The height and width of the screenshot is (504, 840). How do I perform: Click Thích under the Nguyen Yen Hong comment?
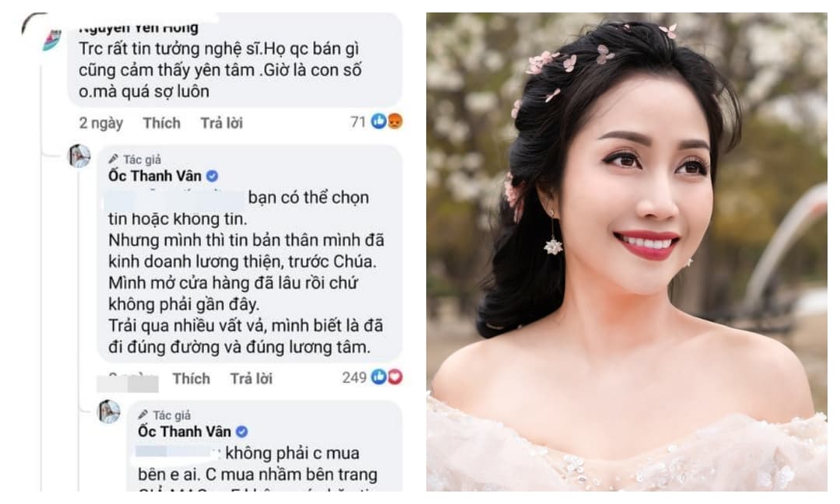coord(161,123)
